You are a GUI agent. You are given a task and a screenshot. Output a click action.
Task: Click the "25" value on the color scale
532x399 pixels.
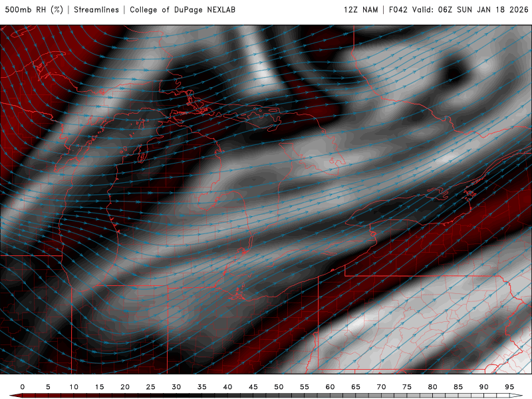tap(151, 387)
